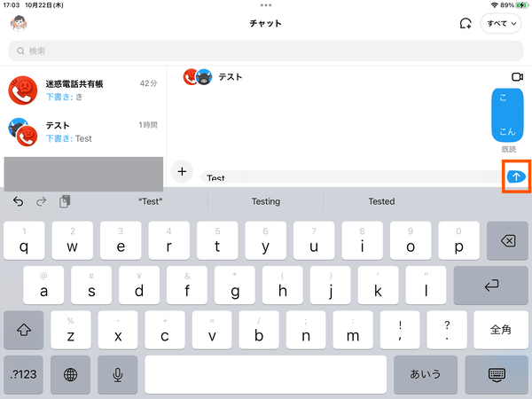Tap the l key
This screenshot has height=399, width=532.
coord(426,286)
